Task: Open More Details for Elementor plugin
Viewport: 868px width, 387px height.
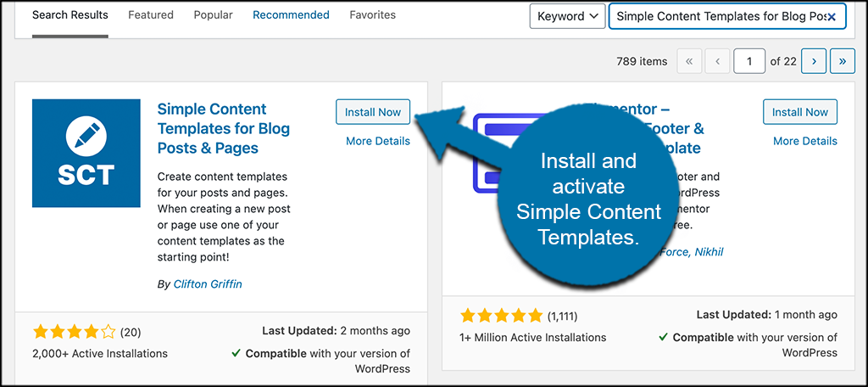Action: (x=805, y=141)
